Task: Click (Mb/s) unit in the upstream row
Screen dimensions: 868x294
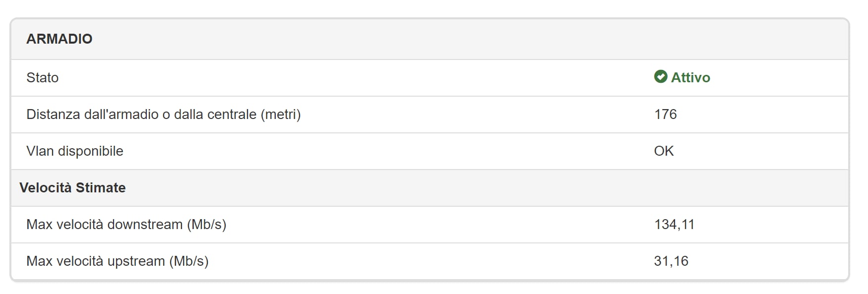Action: pyautogui.click(x=189, y=261)
